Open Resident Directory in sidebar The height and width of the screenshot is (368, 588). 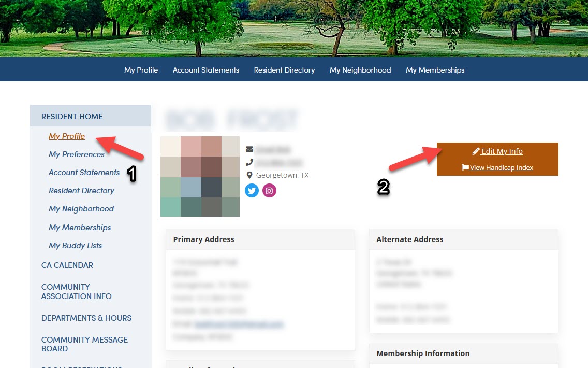click(x=81, y=191)
